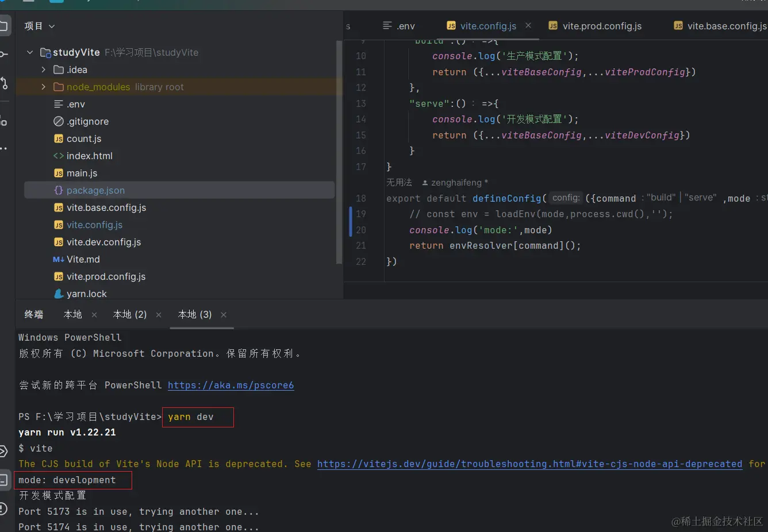The height and width of the screenshot is (532, 768).
Task: Open main.js in the project tree
Action: [x=82, y=173]
